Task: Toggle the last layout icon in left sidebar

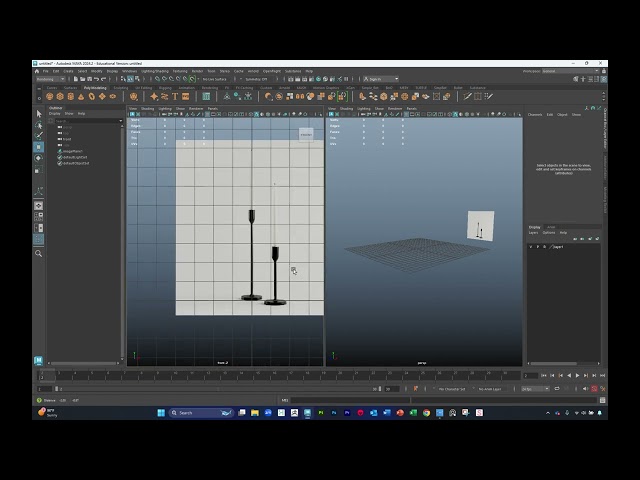Action: click(39, 240)
